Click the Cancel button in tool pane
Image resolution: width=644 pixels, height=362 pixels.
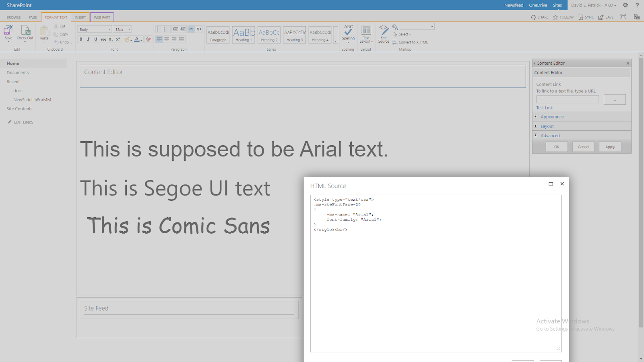pyautogui.click(x=583, y=147)
